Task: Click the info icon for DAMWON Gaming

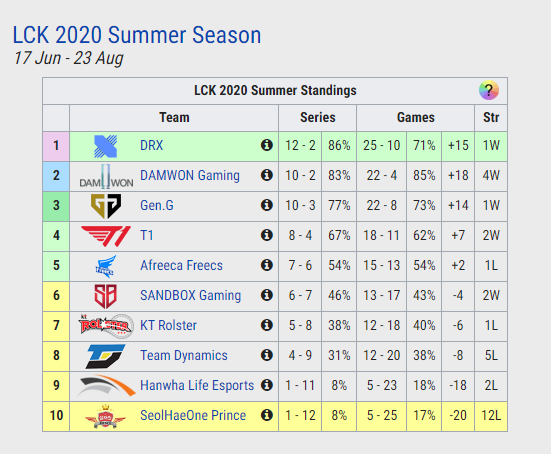Action: 267,175
